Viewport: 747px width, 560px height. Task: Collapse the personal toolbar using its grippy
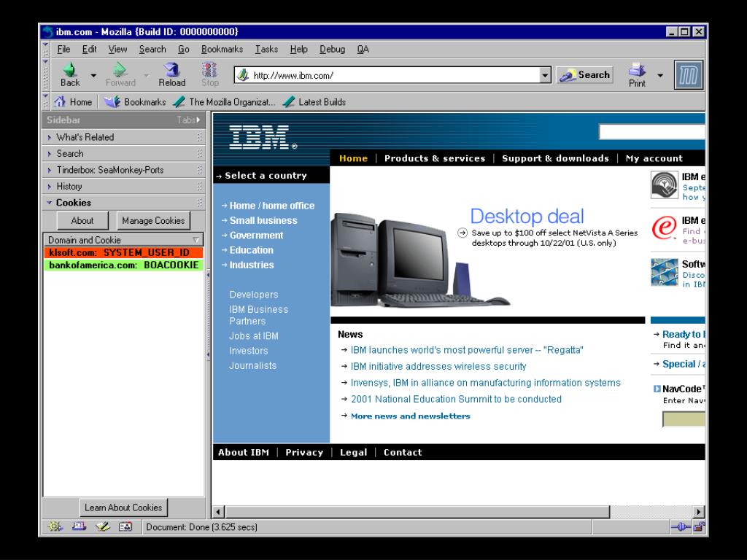click(x=46, y=102)
